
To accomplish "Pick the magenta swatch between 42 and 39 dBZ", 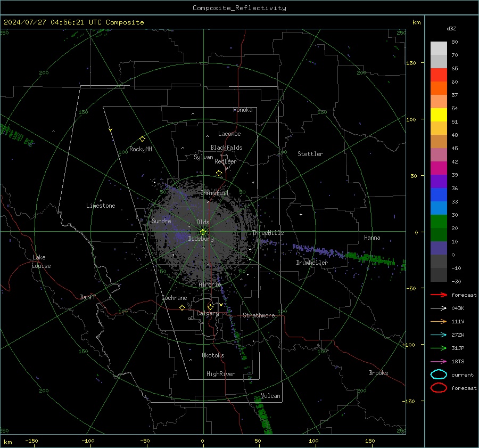I will [x=439, y=168].
